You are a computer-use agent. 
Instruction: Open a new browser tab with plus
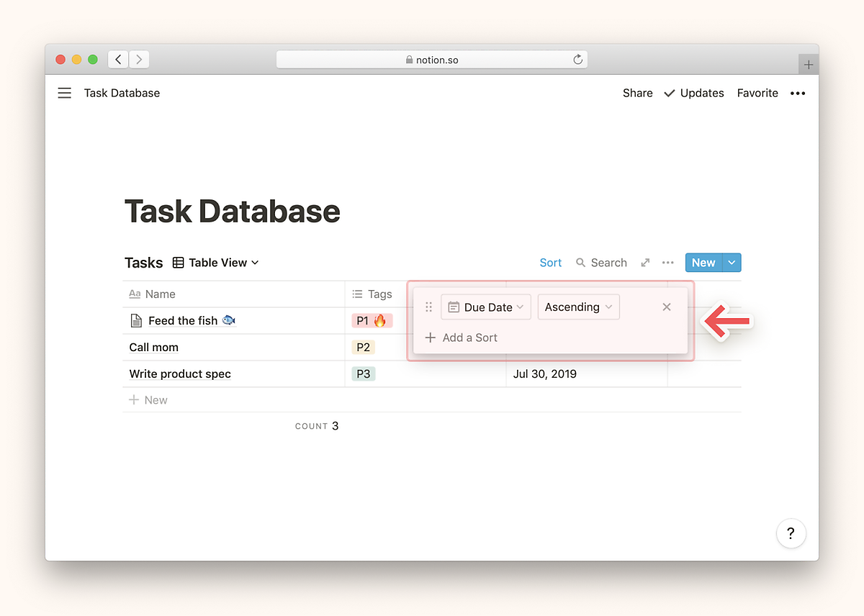coord(809,65)
